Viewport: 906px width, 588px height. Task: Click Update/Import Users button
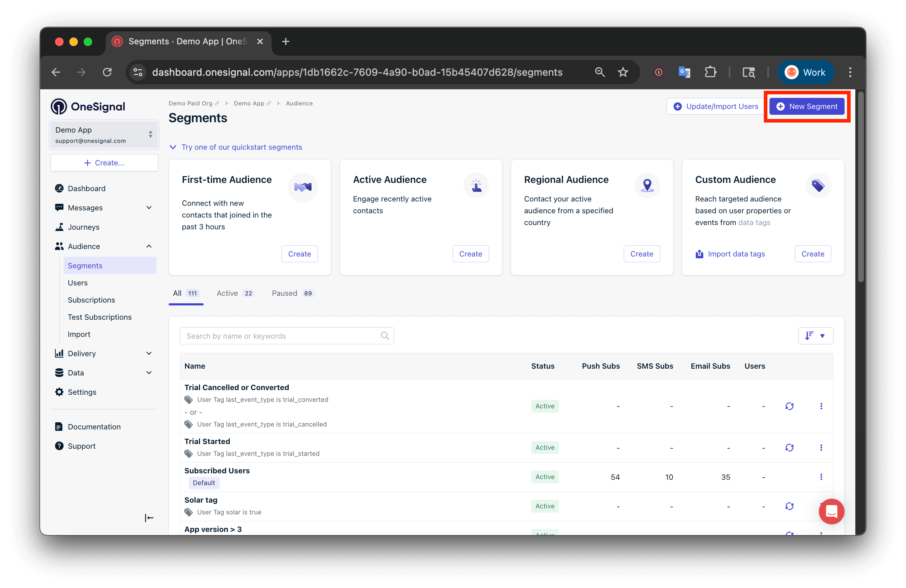click(715, 106)
